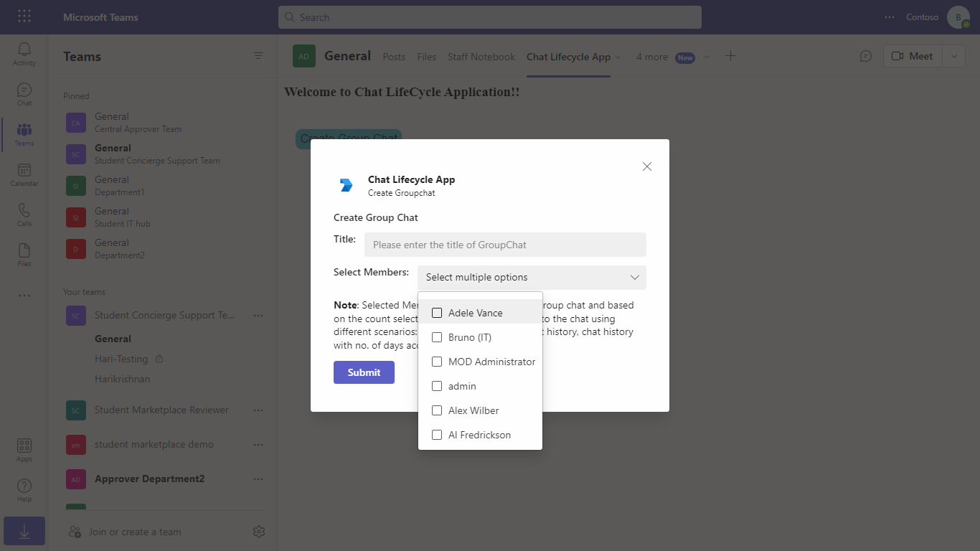Screen dimensions: 980x551
Task: Check the Al Fredrickson checkbox
Action: point(437,435)
